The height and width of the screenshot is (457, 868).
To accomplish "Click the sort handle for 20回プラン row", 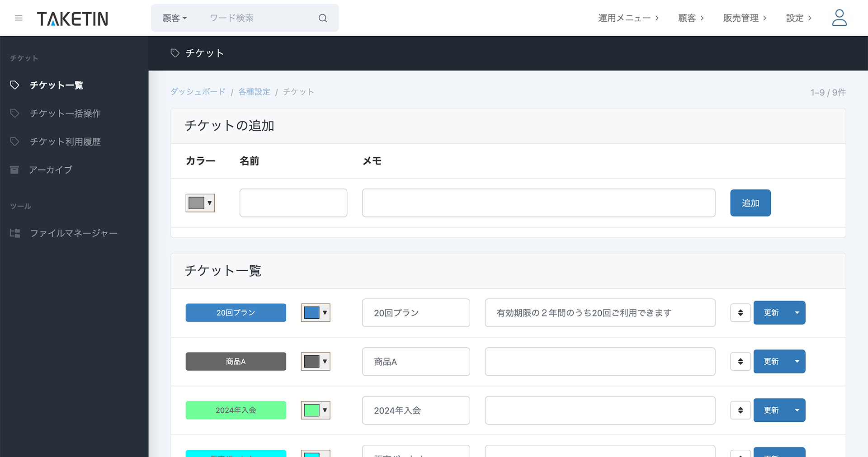I will tap(741, 313).
